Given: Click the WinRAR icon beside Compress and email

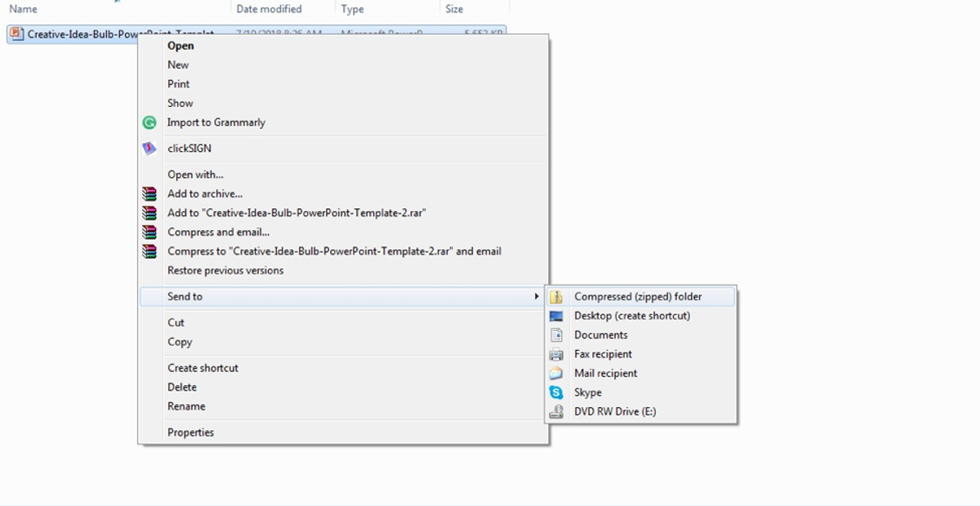Looking at the screenshot, I should point(149,232).
